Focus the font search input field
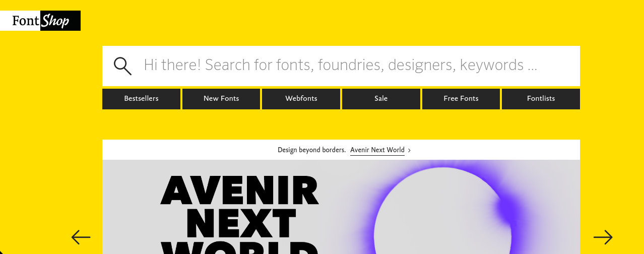644x254 pixels. click(341, 66)
